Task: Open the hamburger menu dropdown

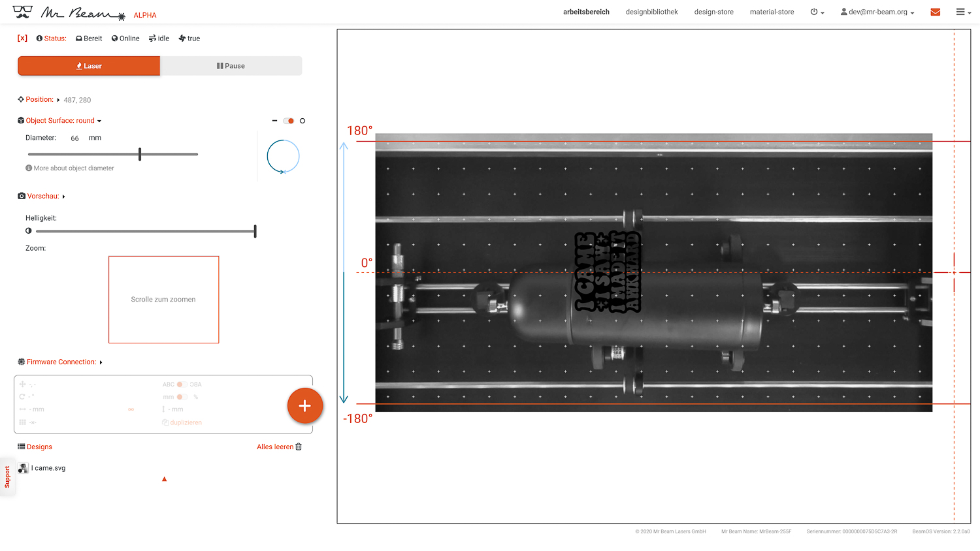Action: click(963, 12)
